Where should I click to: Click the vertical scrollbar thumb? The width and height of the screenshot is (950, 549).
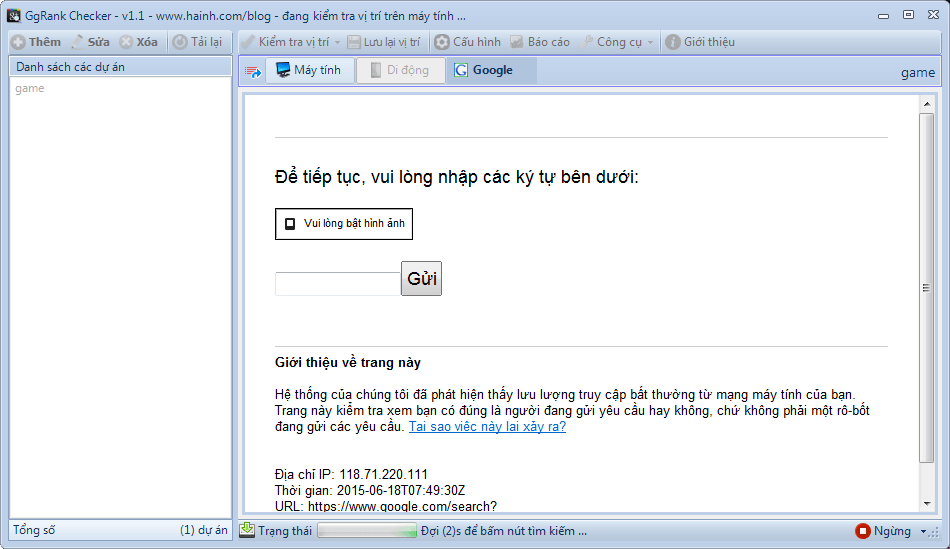[926, 288]
